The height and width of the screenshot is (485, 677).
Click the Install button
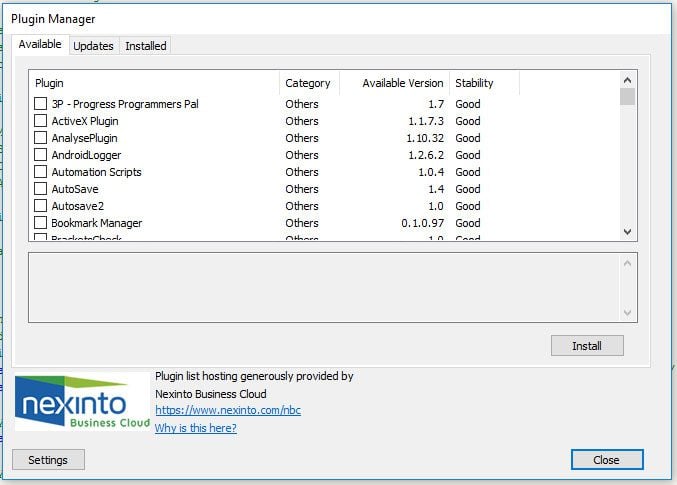coord(587,346)
